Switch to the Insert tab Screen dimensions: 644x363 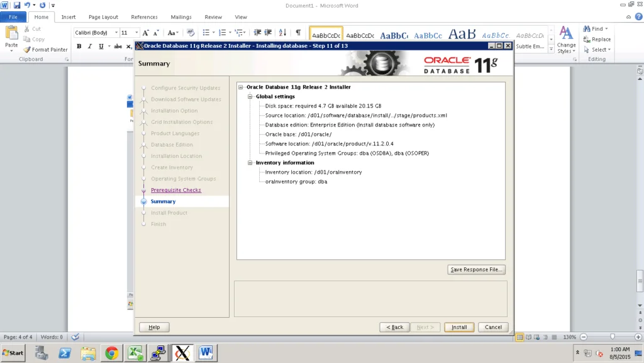click(x=68, y=17)
